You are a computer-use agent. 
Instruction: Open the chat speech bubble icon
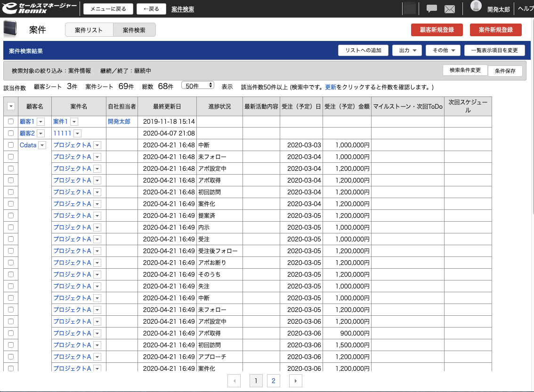click(431, 9)
